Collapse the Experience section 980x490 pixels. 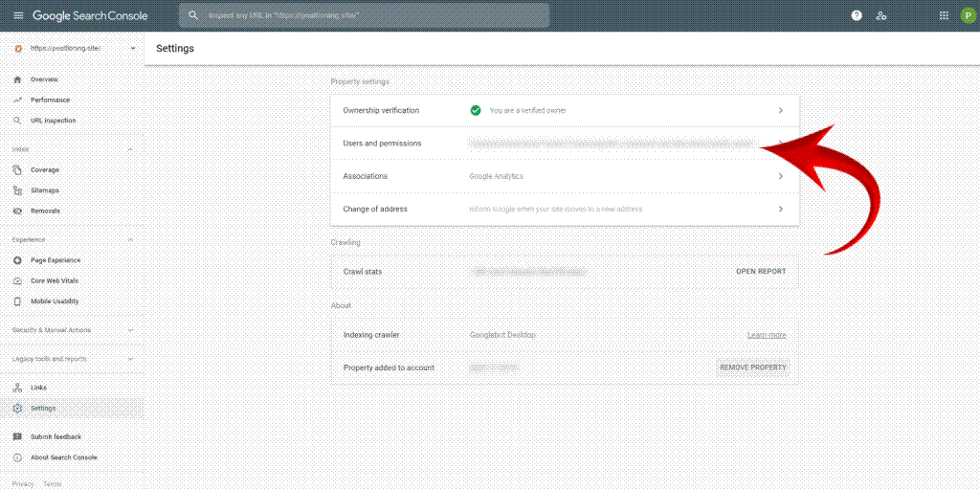[130, 239]
